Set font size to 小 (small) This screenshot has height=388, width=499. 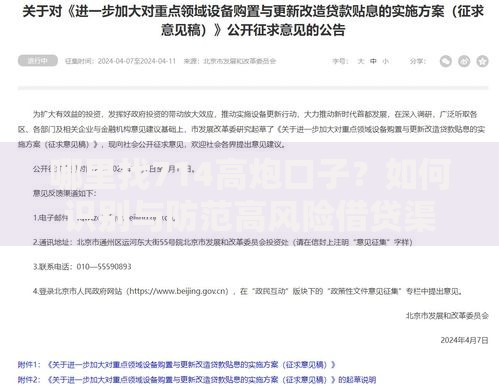(x=385, y=61)
